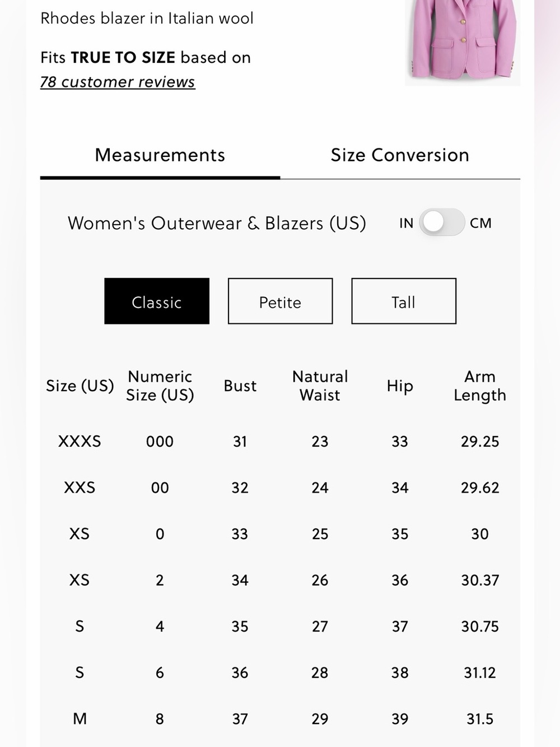The image size is (560, 747).
Task: Select the IN unit label
Action: pyautogui.click(x=406, y=223)
